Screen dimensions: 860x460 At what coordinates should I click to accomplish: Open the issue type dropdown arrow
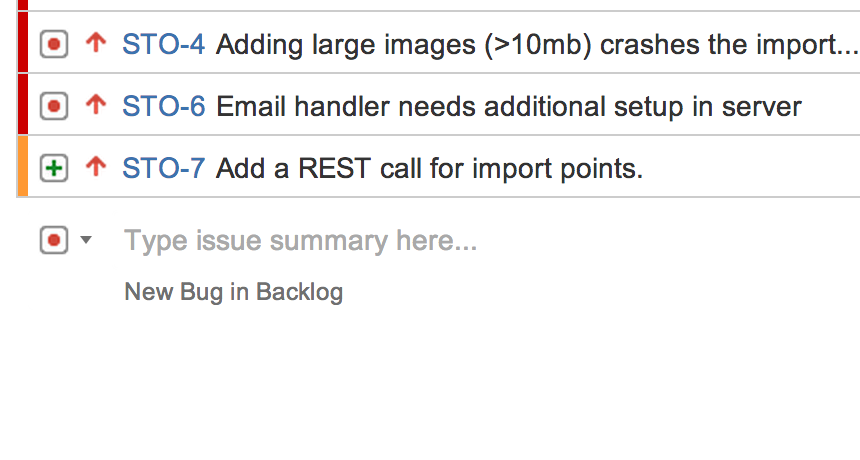85,240
